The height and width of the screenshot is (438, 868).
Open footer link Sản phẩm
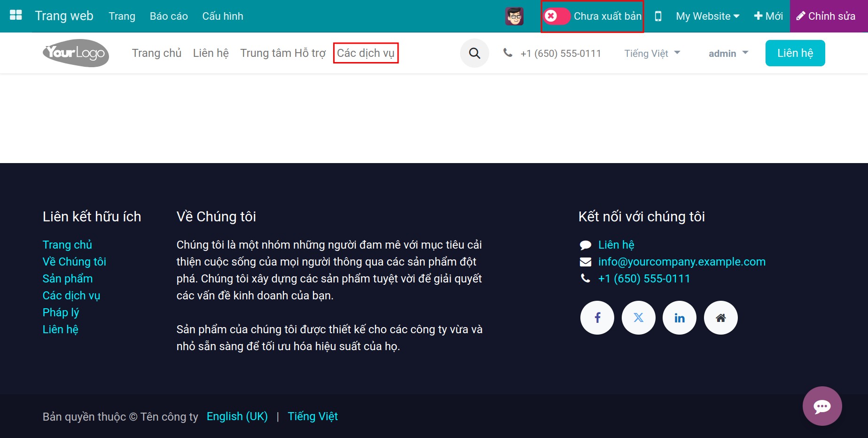point(68,279)
